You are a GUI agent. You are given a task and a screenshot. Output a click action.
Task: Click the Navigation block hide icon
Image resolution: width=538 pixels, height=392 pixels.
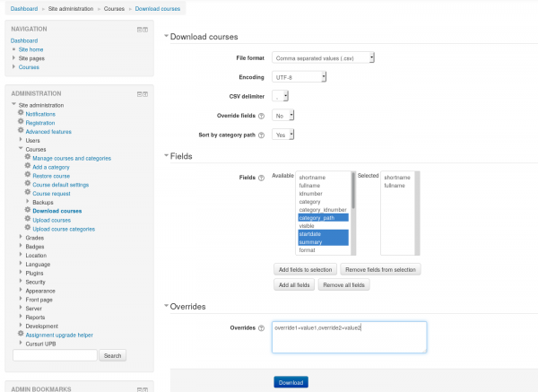point(139,30)
